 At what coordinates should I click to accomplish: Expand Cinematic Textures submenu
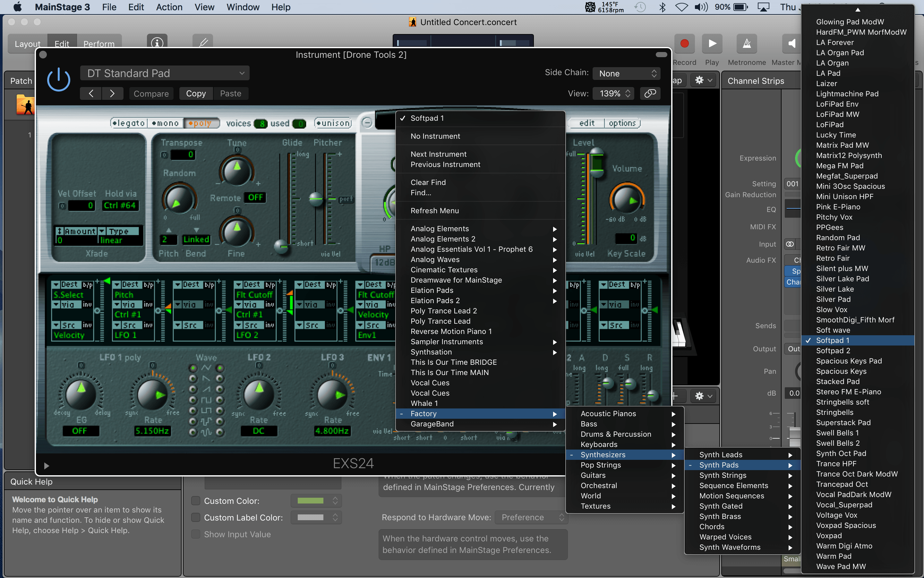coord(480,270)
